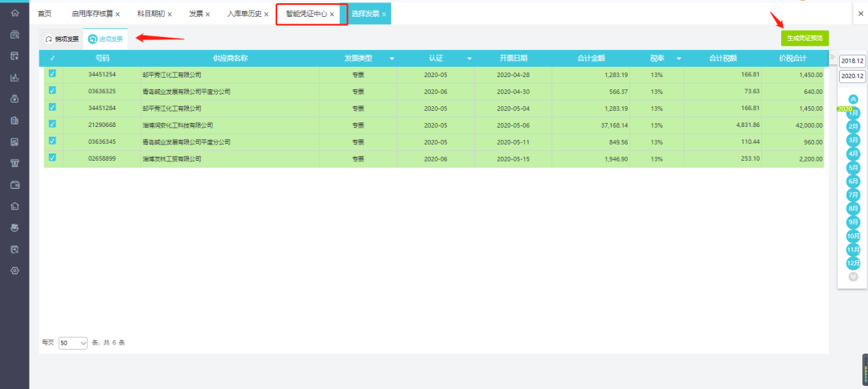Click the wallet icon in the sidebar
This screenshot has width=868, height=389.
(15, 185)
